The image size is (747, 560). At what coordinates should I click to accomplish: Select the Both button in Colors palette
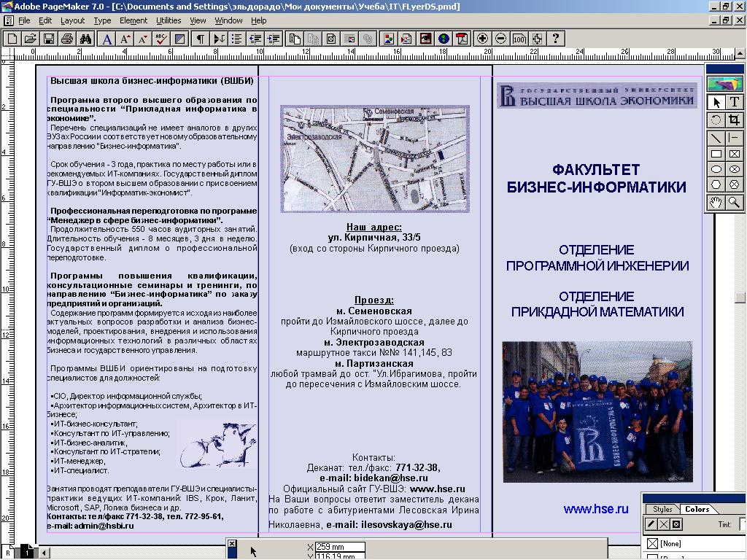[x=676, y=524]
